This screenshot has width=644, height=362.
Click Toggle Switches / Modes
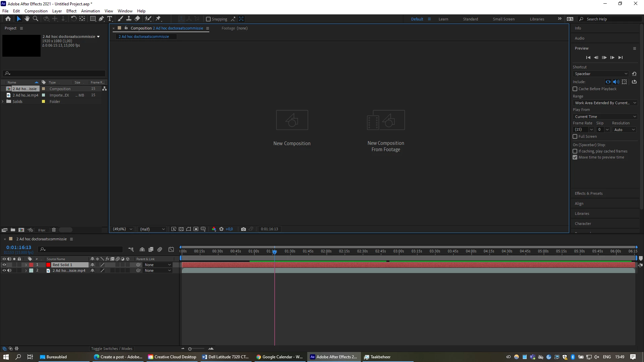tap(112, 349)
